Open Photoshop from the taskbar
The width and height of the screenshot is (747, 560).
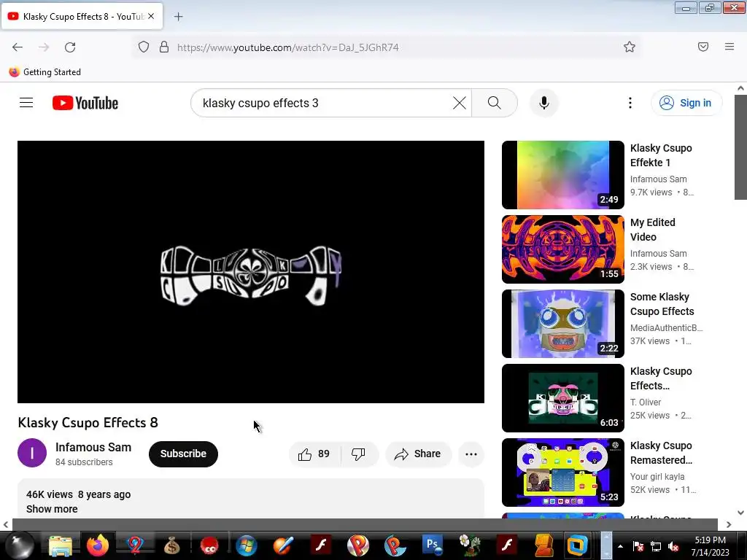(x=432, y=545)
